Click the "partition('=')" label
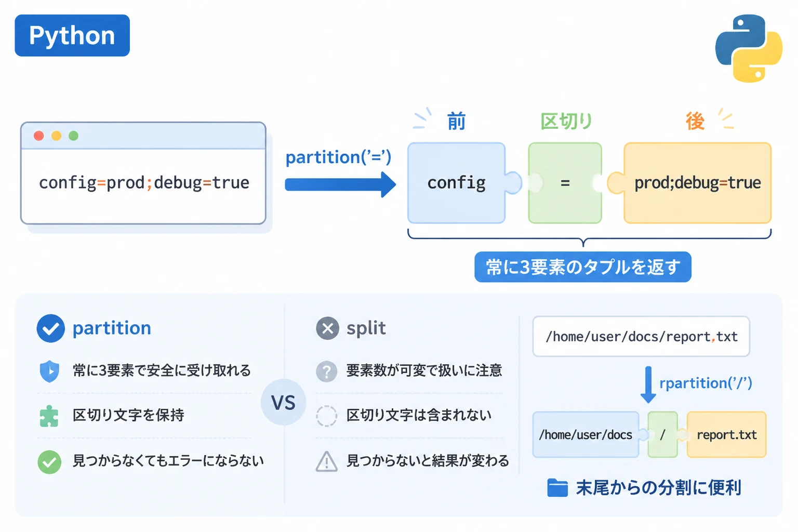The height and width of the screenshot is (532, 798). 338,157
